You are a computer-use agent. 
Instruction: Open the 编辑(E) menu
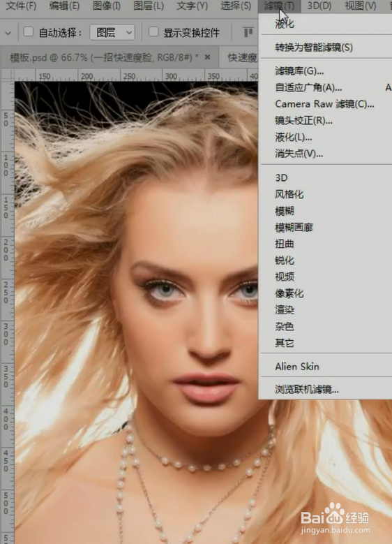point(64,6)
